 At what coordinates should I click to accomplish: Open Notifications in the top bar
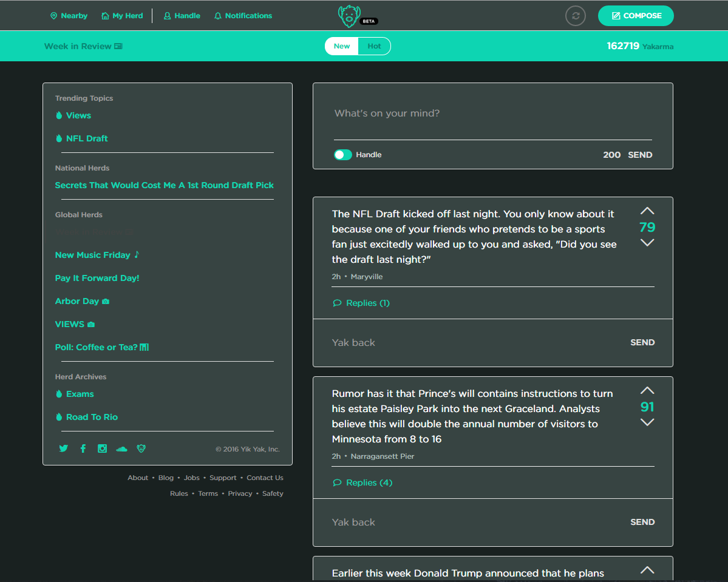click(x=243, y=16)
